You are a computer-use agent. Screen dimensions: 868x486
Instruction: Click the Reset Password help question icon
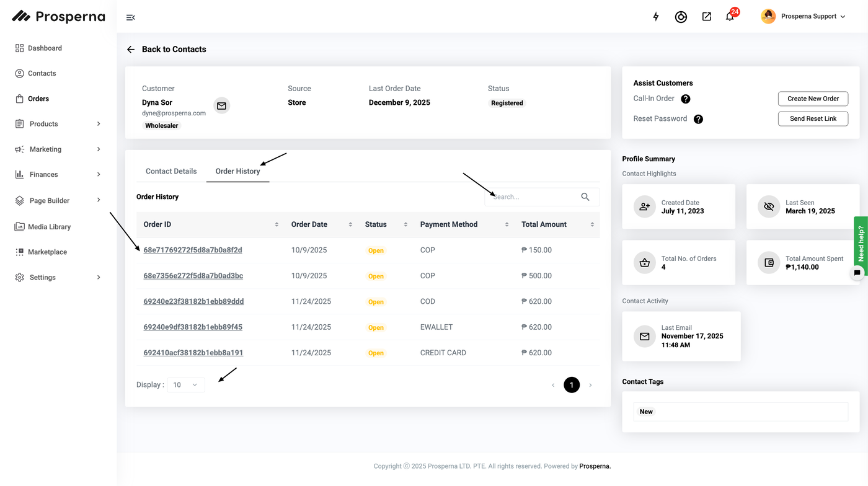(698, 119)
